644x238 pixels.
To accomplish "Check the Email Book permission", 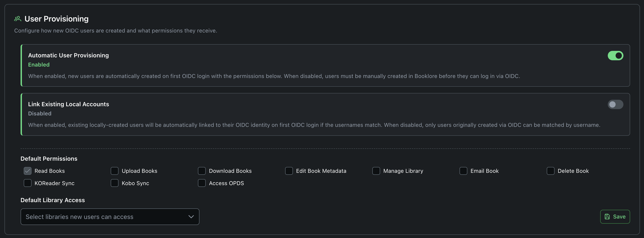I will click(x=463, y=171).
